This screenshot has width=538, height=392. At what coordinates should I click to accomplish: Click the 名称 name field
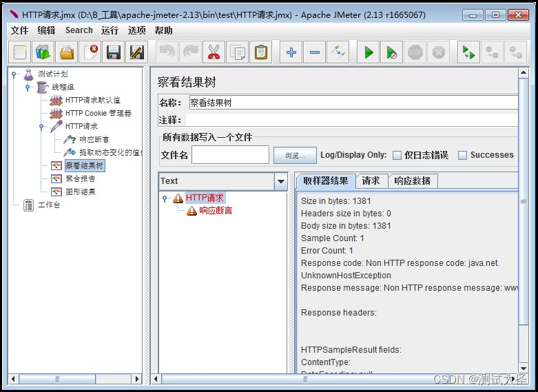[353, 103]
